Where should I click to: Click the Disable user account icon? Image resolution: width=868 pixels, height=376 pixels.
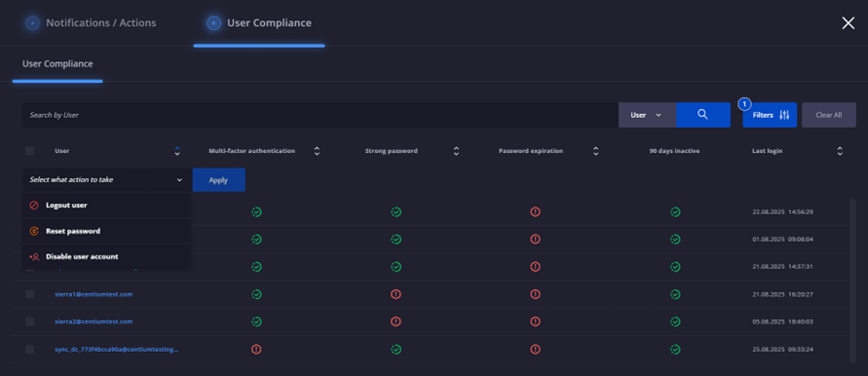point(34,257)
